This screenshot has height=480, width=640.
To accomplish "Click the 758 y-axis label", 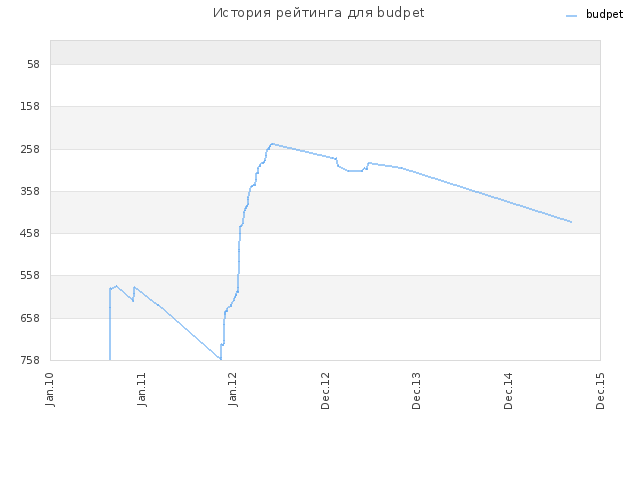I will tap(30, 360).
